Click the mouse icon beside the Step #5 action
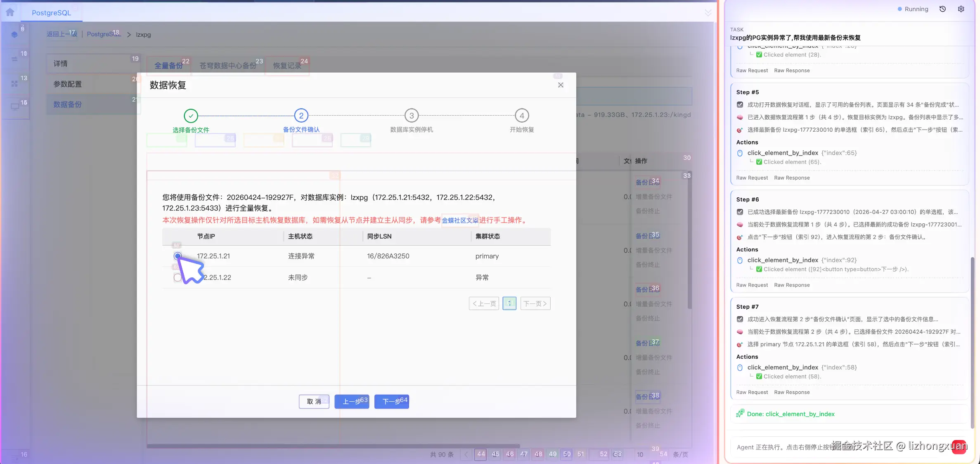This screenshot has width=980, height=464. point(740,153)
